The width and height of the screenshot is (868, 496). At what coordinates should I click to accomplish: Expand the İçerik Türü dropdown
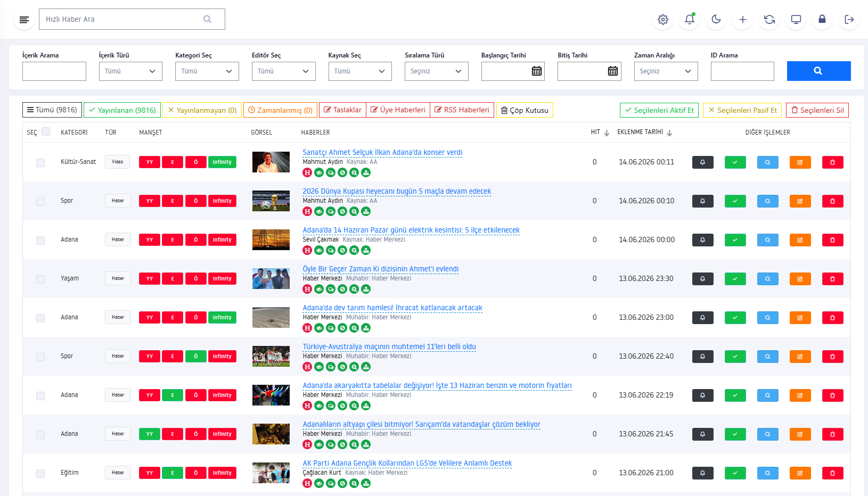[130, 71]
